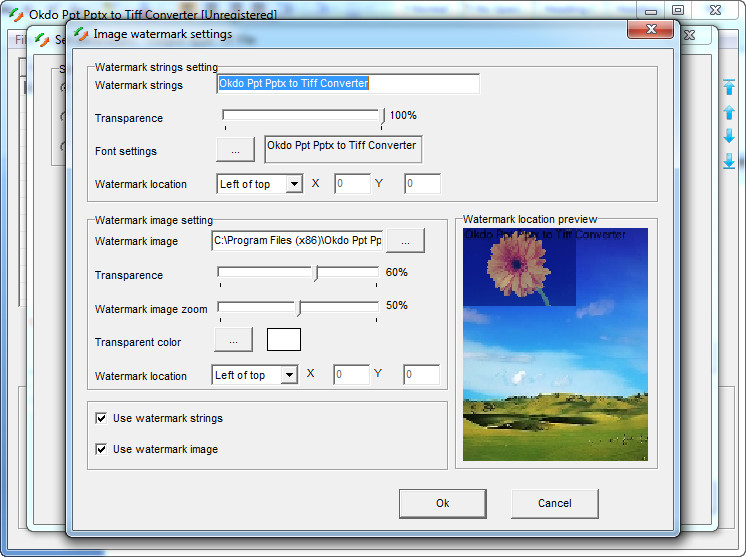This screenshot has height=557, width=746.
Task: Click the strings Transparence slider at 100%
Action: 382,117
